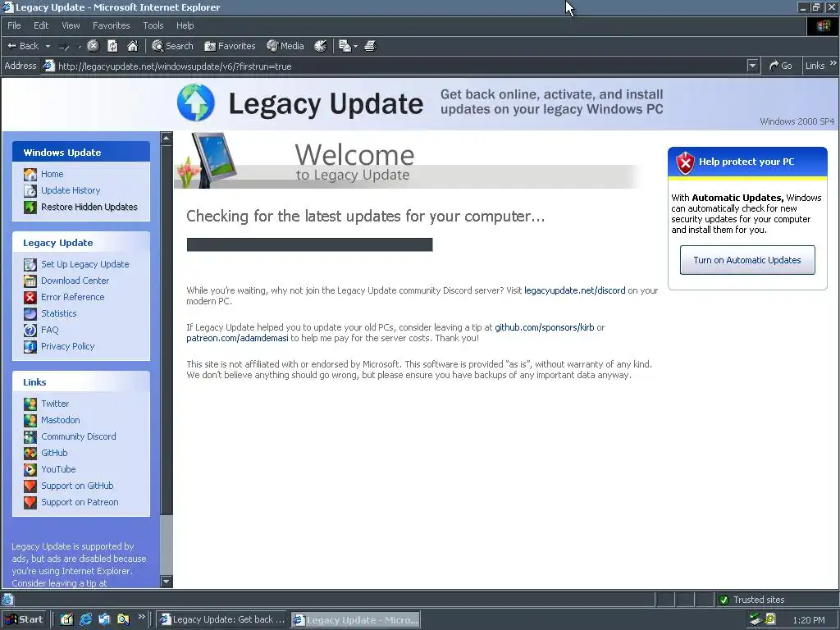
Task: Click the GitHub link icon
Action: [30, 453]
